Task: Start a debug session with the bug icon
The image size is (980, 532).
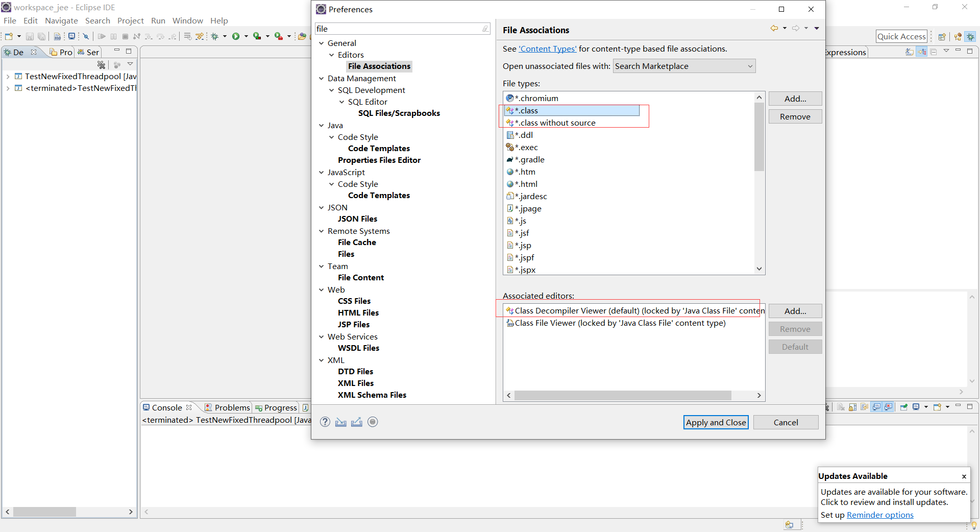Action: tap(214, 36)
